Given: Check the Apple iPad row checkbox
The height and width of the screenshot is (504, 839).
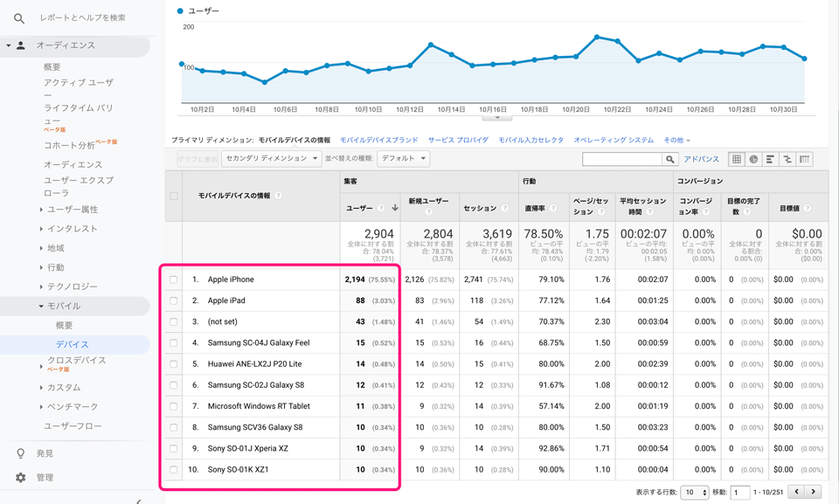Looking at the screenshot, I should coord(173,300).
